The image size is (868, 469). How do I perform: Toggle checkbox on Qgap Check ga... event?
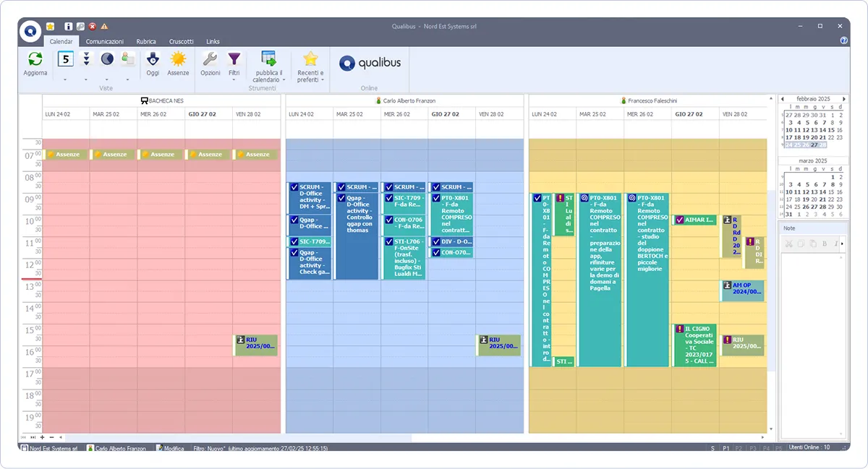click(294, 253)
